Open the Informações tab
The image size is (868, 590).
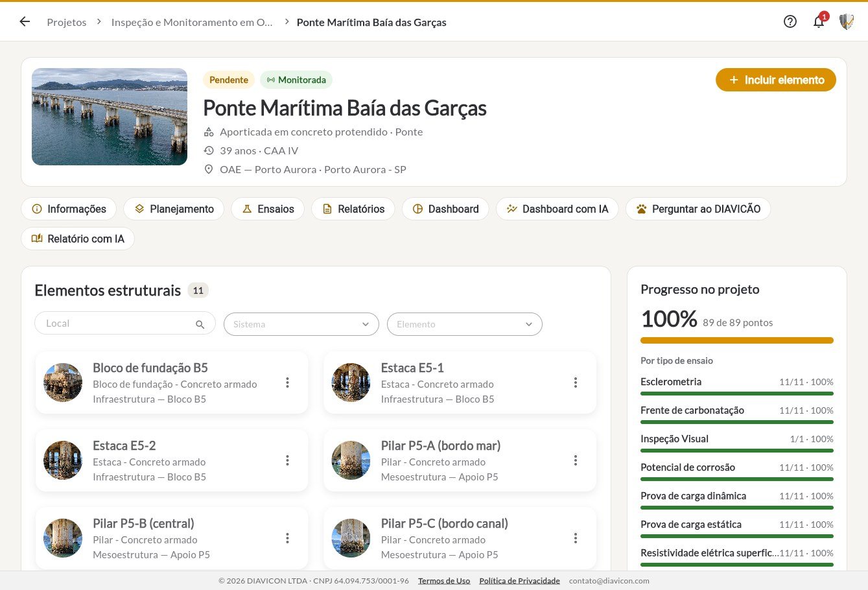pyautogui.click(x=69, y=209)
